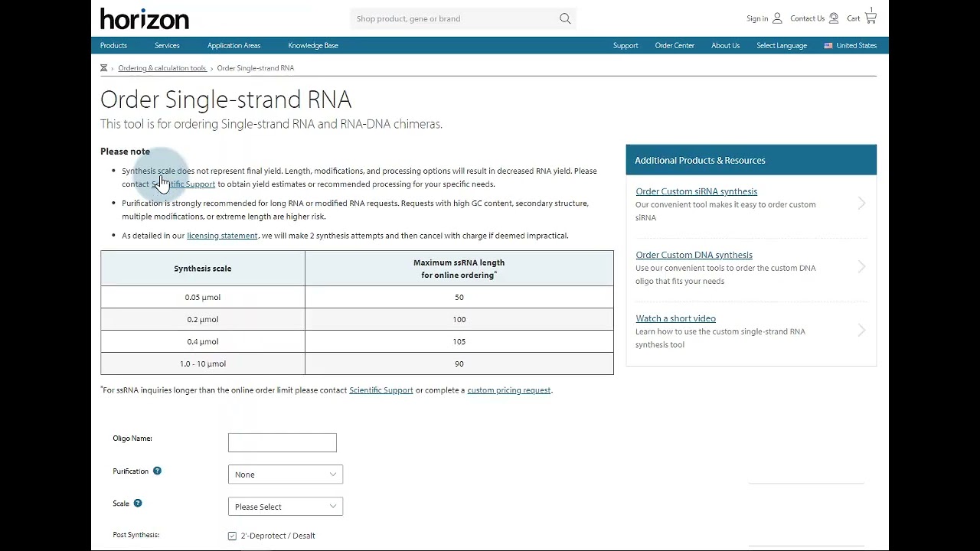Click the breadcrumb home icon
This screenshot has width=980, height=551.
click(104, 68)
